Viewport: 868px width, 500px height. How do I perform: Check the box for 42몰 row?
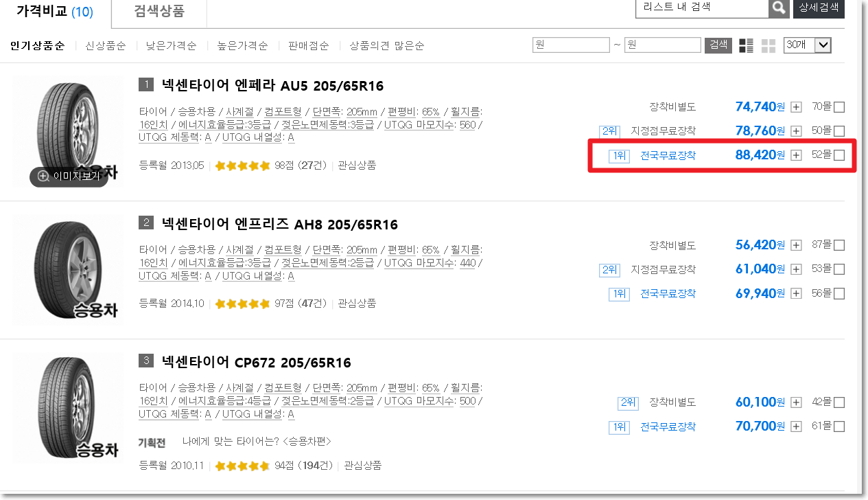pyautogui.click(x=839, y=402)
